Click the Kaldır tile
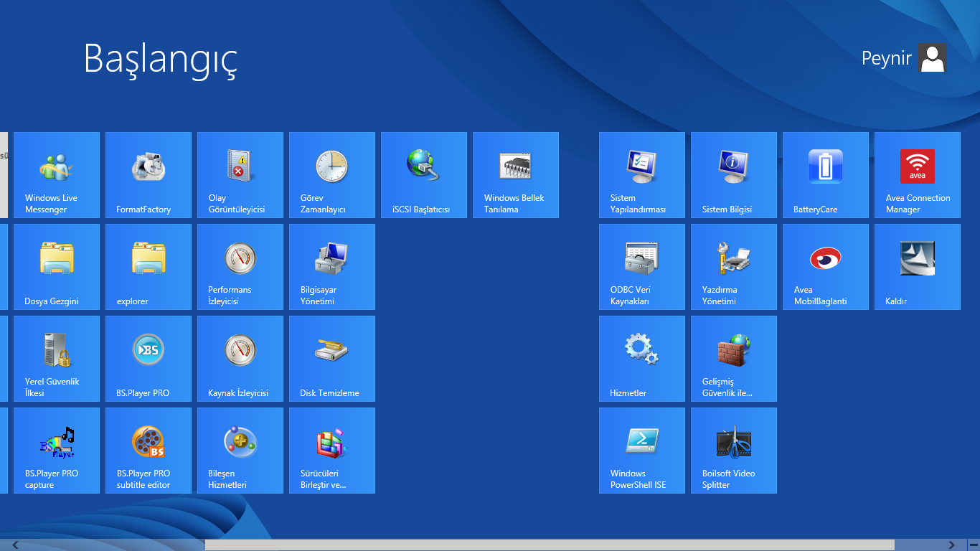The image size is (980, 551). (918, 267)
